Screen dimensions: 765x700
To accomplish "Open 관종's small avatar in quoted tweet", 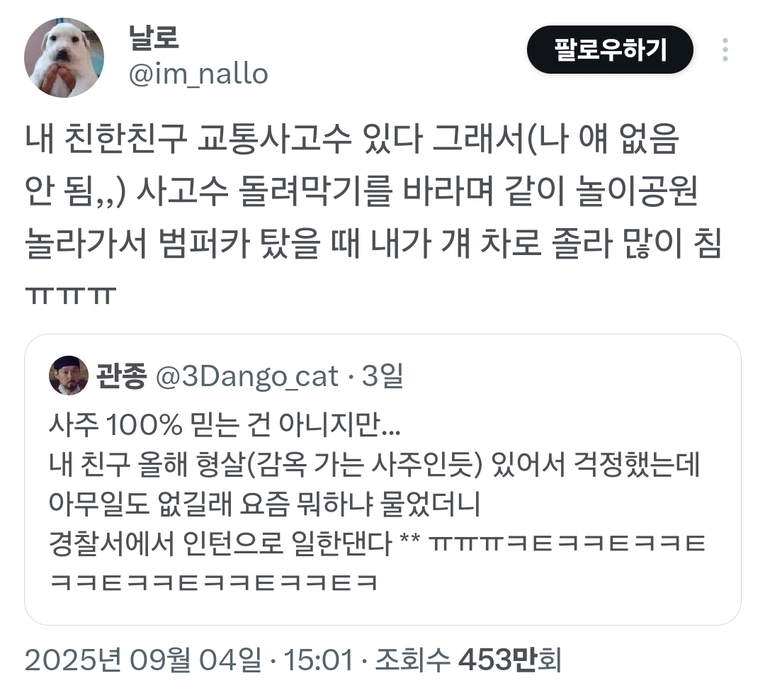I will pyautogui.click(x=69, y=376).
